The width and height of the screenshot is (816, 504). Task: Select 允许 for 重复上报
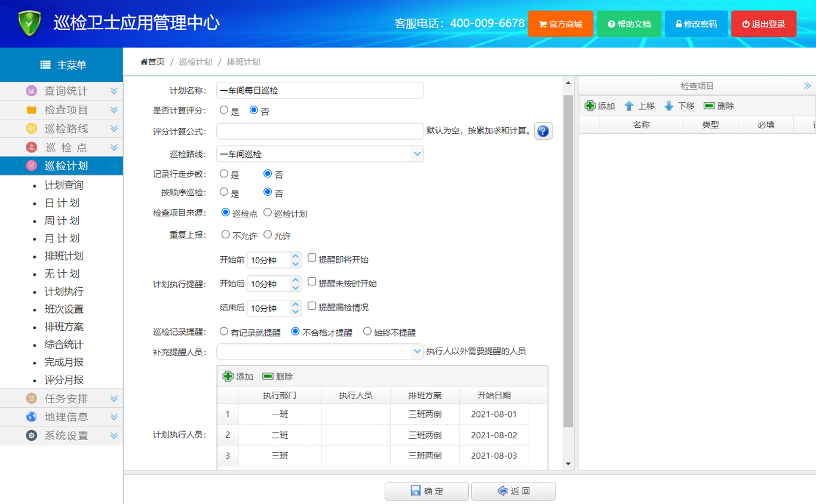click(268, 235)
